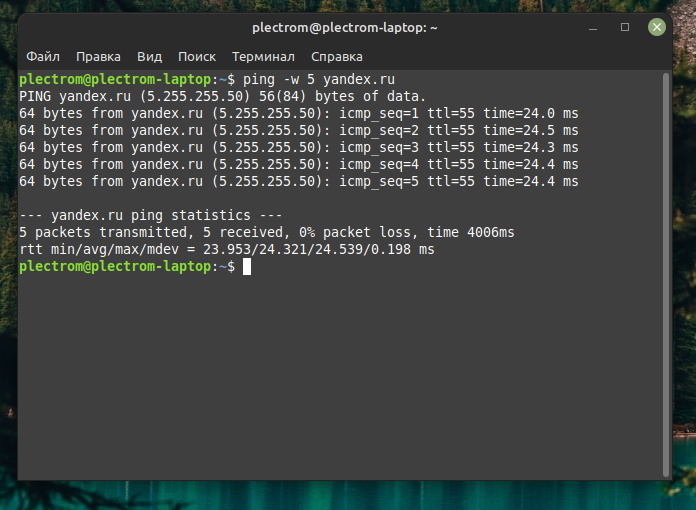696x510 pixels.
Task: Click 'time=24.0 ms' value
Action: point(531,113)
